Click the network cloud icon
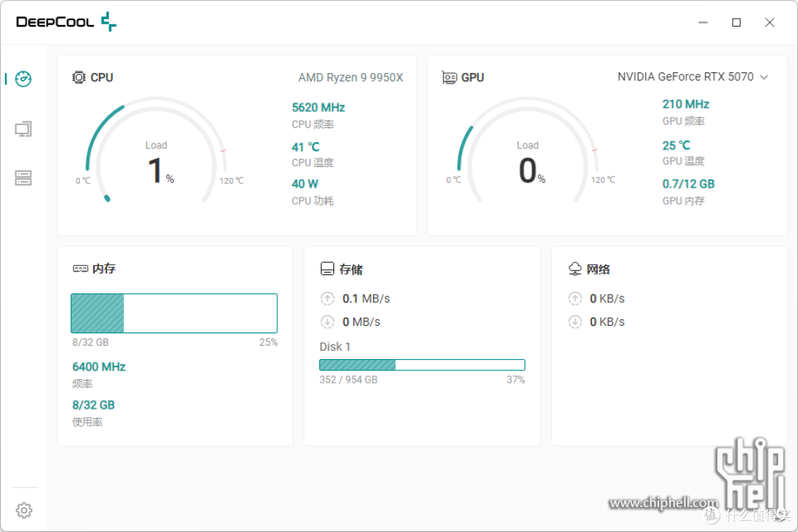The width and height of the screenshot is (798, 532). click(575, 269)
